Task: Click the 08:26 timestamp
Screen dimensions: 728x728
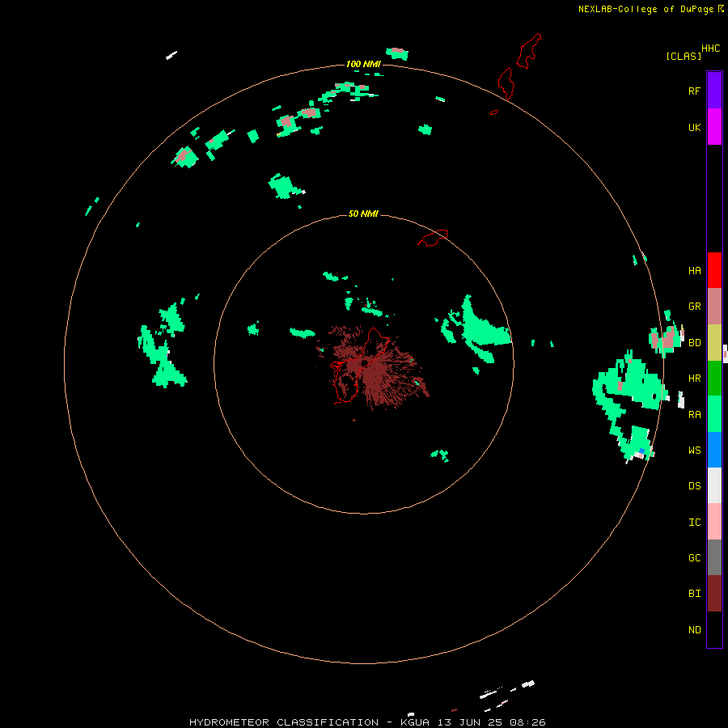Action: pyautogui.click(x=527, y=722)
